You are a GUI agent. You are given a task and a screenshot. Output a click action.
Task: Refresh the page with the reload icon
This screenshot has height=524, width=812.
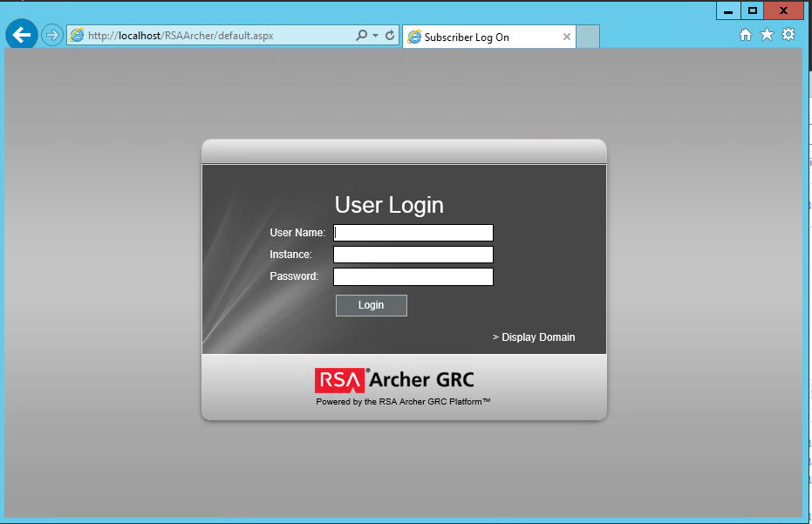(x=390, y=35)
